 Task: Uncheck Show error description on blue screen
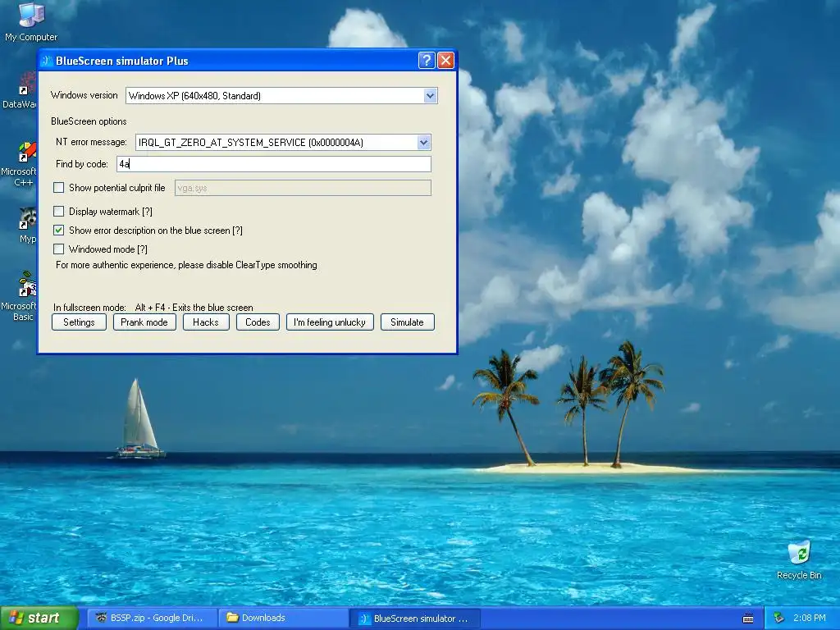[59, 230]
